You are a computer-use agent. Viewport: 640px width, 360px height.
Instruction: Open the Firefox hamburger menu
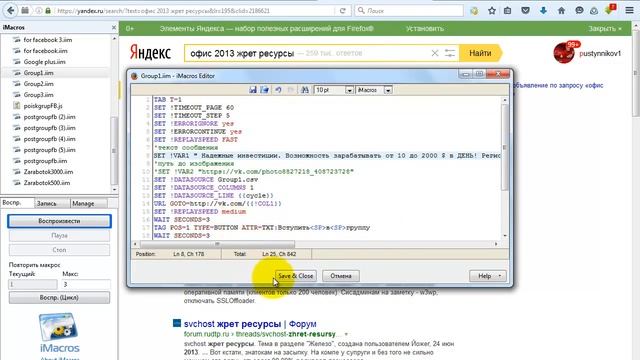click(629, 11)
